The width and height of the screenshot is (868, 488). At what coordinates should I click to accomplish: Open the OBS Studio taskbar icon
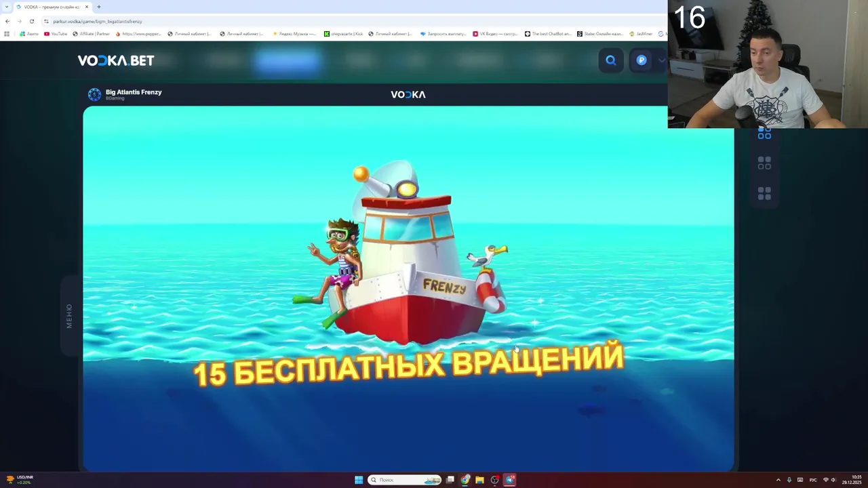pos(495,480)
